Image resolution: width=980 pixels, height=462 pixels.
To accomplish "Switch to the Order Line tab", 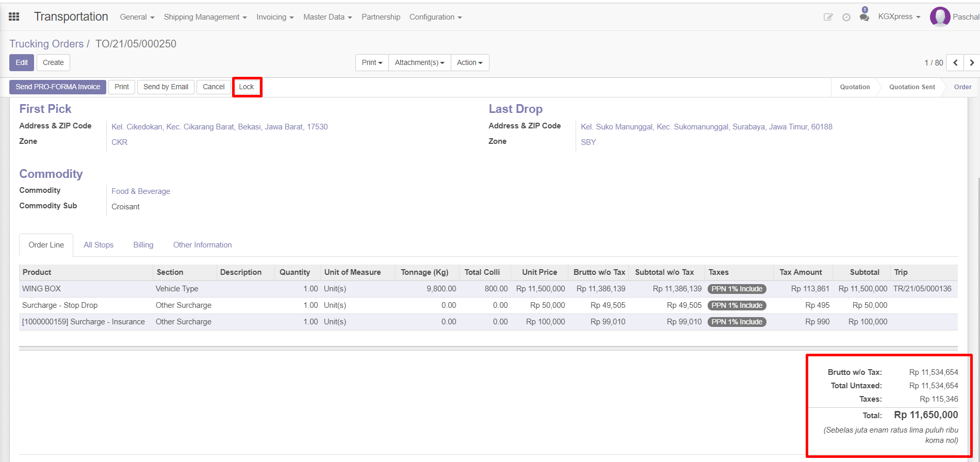I will 46,245.
